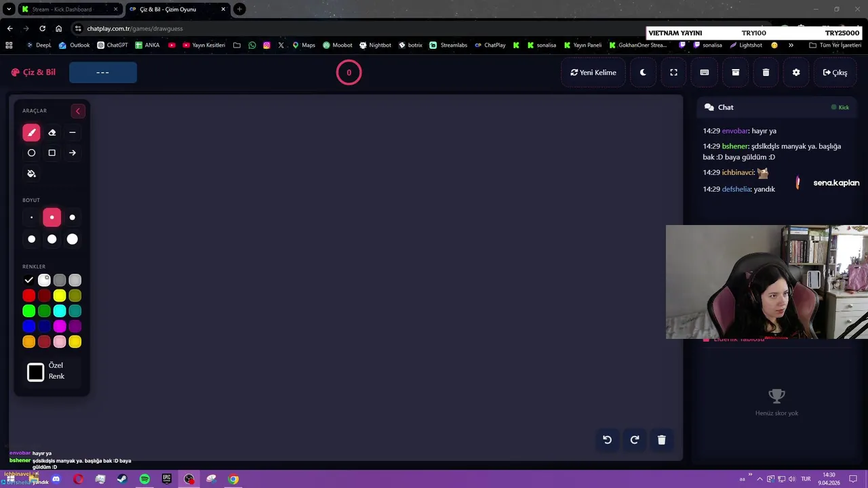The height and width of the screenshot is (488, 868).
Task: Open Yayın Paneli bookmark link
Action: coord(583,45)
